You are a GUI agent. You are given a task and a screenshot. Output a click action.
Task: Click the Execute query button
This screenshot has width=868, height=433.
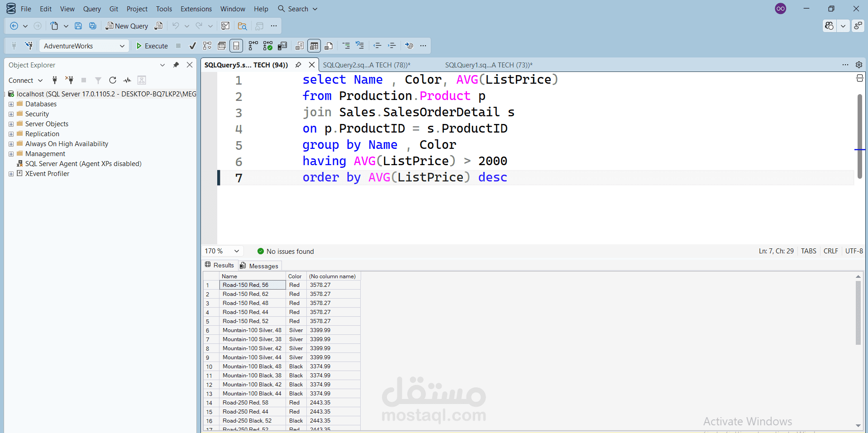(x=152, y=46)
